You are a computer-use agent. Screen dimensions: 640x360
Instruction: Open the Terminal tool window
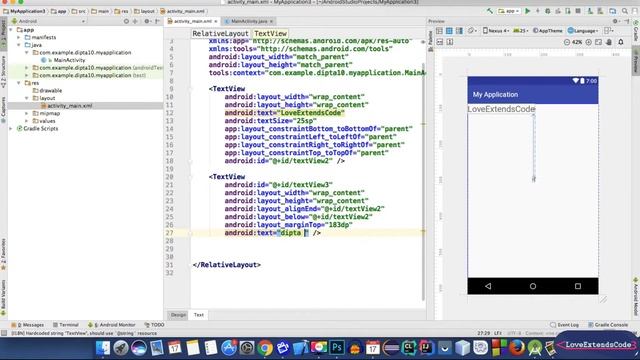tap(66, 325)
